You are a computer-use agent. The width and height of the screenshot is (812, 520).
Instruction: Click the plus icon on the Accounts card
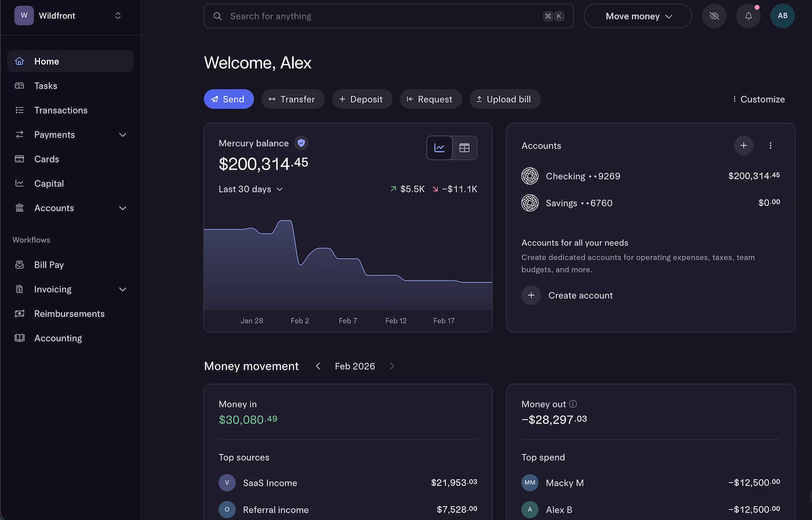(x=744, y=145)
